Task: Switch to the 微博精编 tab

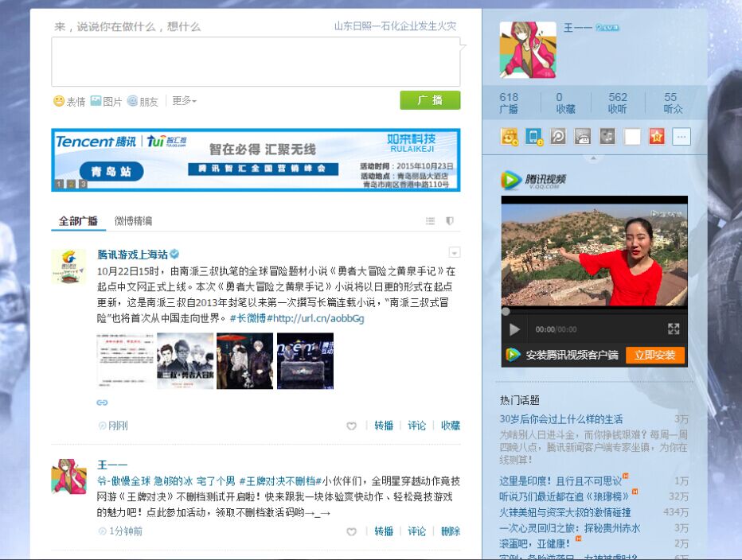Action: coord(134,221)
